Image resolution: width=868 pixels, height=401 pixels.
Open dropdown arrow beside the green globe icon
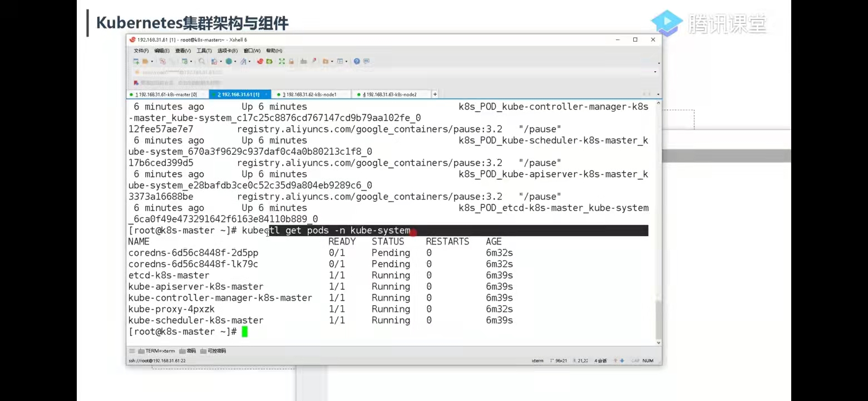point(235,61)
